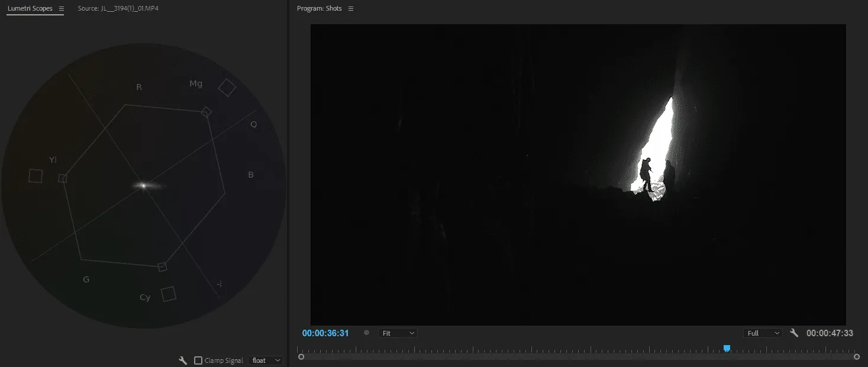The height and width of the screenshot is (367, 868).
Task: Click the blue playhead on the time ruler
Action: click(727, 349)
